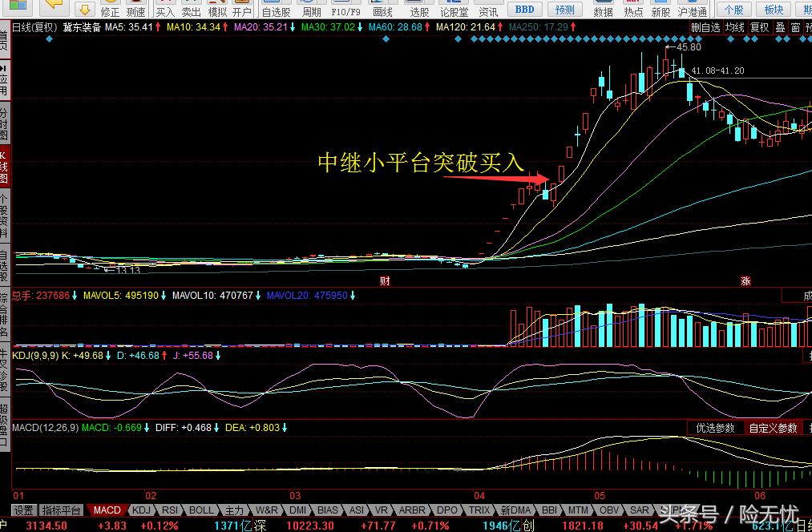Open F10/F9 company info

(x=346, y=9)
